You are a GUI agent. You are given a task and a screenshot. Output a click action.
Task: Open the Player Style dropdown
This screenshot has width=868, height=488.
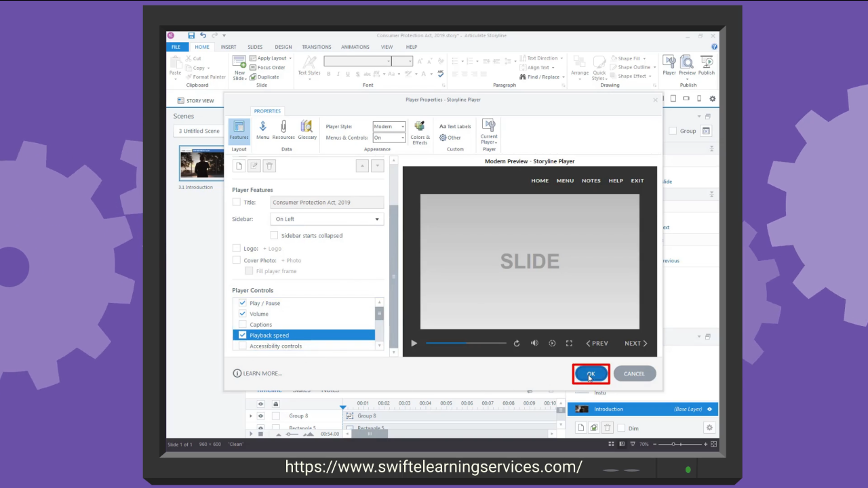(389, 127)
